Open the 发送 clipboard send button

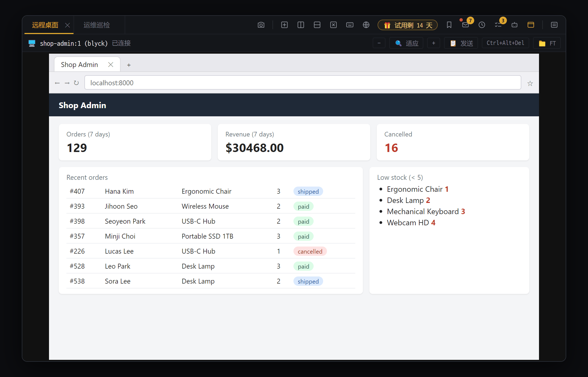(x=461, y=43)
